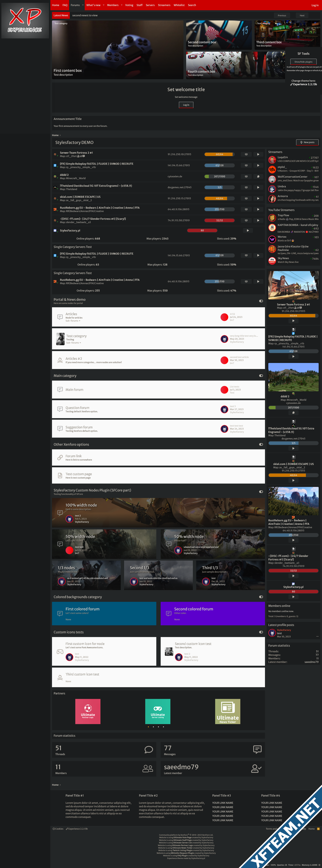This screenshot has width=322, height=868.
Task: Open the Whitelist nav item
Action: [x=179, y=5]
